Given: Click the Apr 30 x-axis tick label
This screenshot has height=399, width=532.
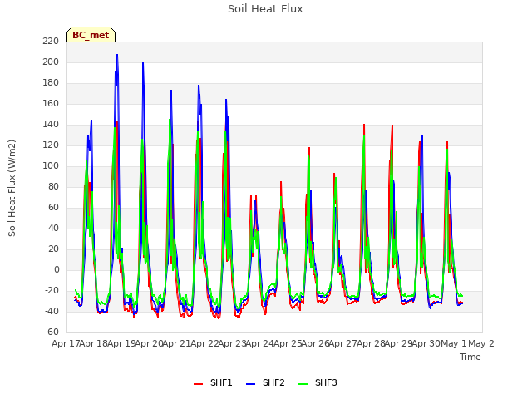Looking at the screenshot, I should [426, 343].
